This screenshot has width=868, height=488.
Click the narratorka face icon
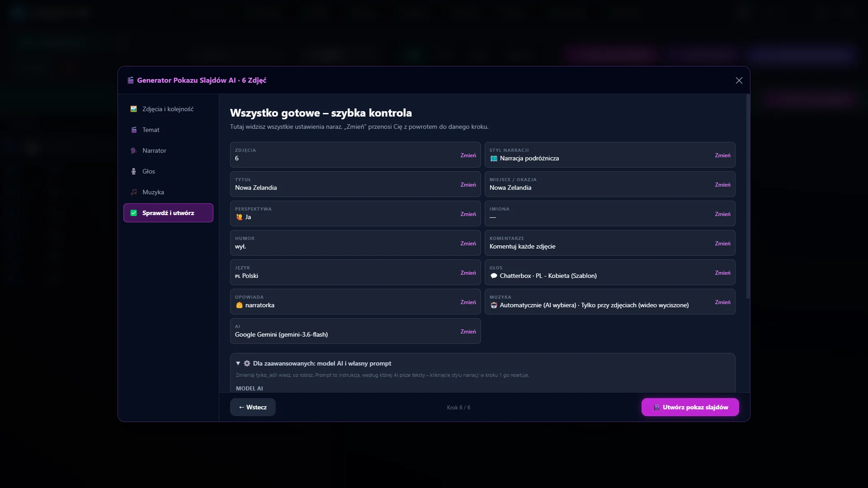coord(239,305)
